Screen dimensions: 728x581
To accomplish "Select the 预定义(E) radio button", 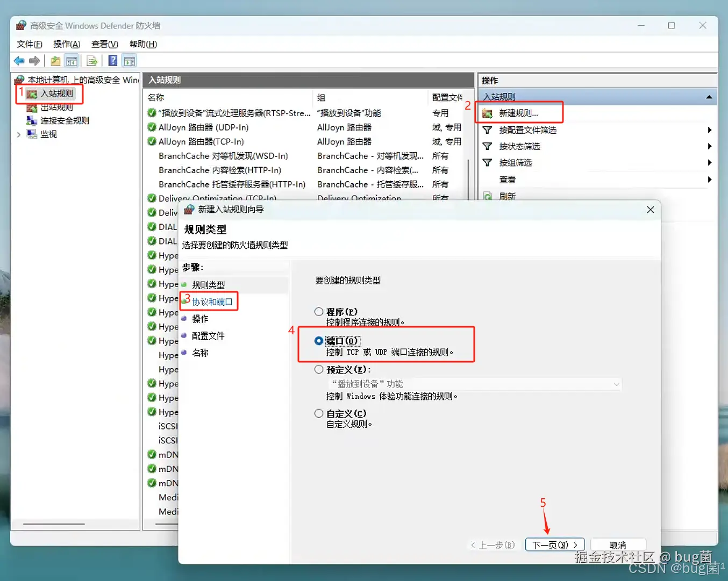I will 319,369.
